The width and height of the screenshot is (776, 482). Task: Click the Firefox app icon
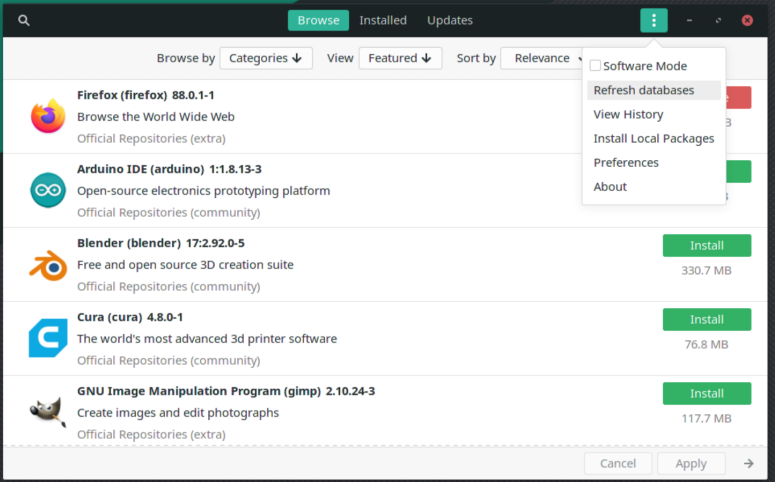[x=48, y=116]
